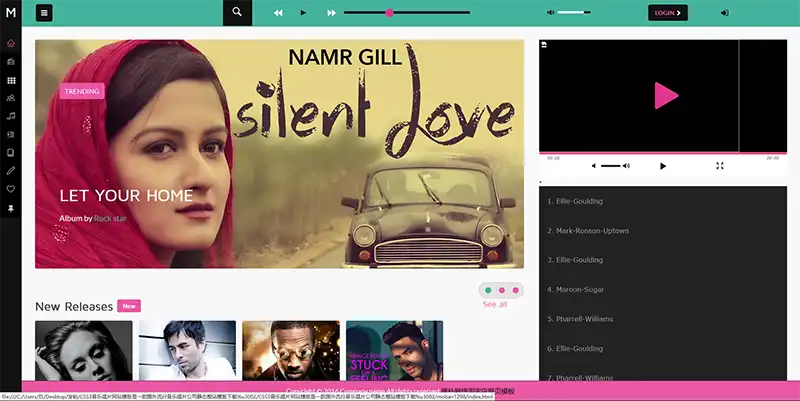
Task: Mute via top bar speaker icon
Action: click(551, 12)
